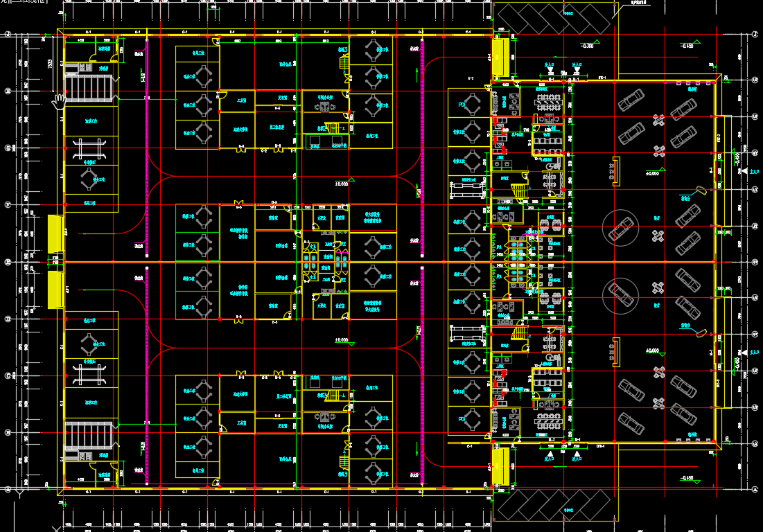Viewport: 763px width, 532px height.
Task: Click the hatched staircase block at bottom-left
Action: point(88,436)
